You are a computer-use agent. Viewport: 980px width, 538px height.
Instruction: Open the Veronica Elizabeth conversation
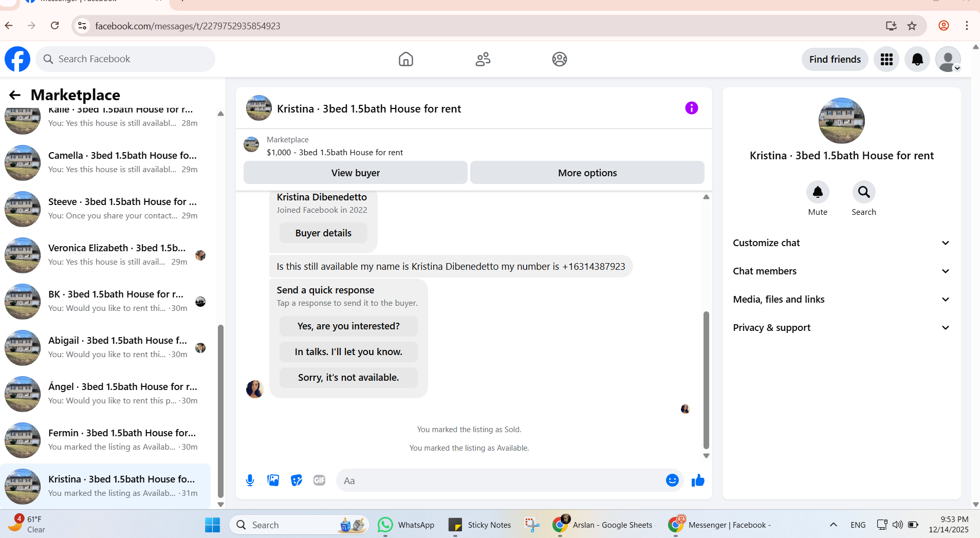(105, 255)
